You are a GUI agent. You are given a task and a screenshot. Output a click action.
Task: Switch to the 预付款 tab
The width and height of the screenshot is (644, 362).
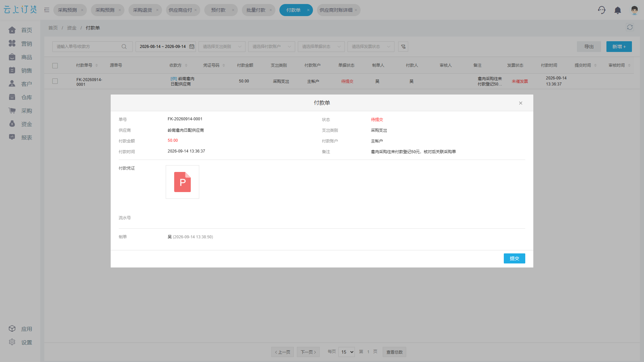tap(218, 10)
